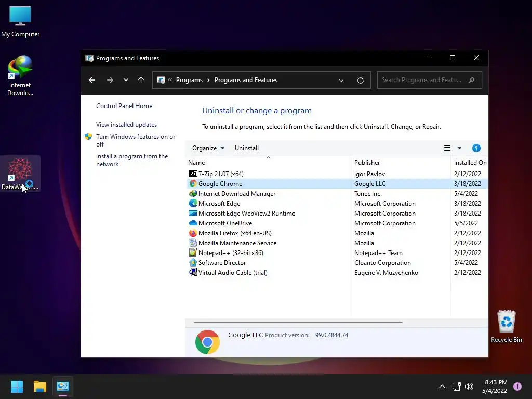Show hidden tray icons chevron
The image size is (532, 399).
(x=442, y=387)
